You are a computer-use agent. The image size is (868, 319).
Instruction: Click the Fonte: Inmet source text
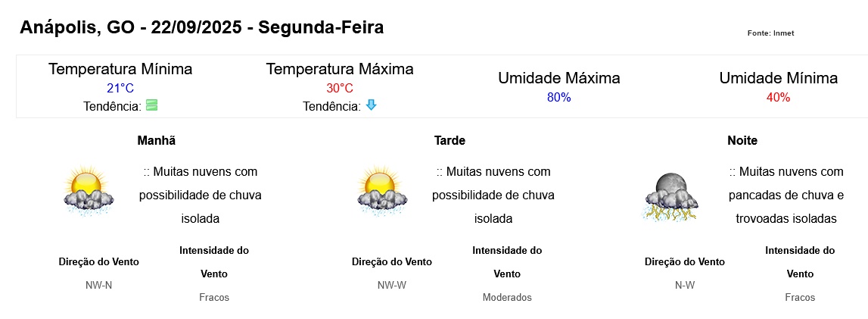point(770,33)
